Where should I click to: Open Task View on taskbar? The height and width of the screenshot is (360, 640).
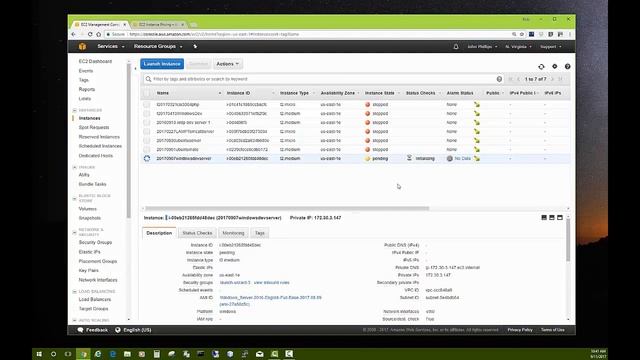[68, 354]
